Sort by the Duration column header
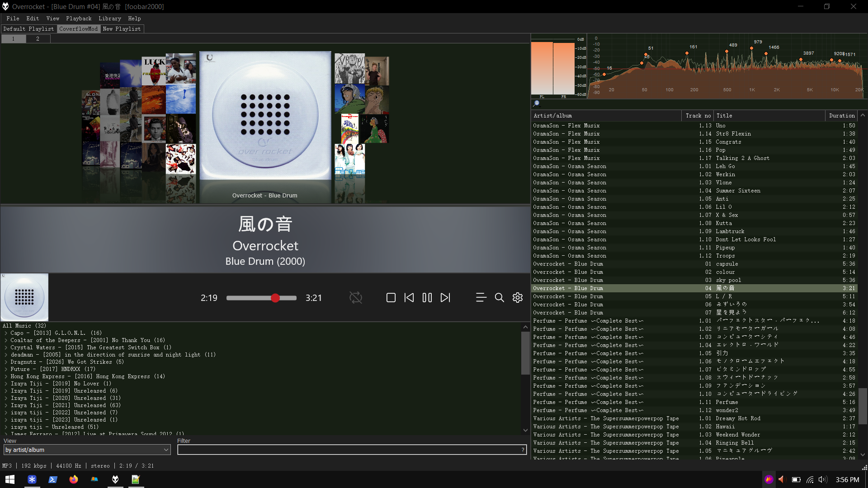 tap(841, 116)
